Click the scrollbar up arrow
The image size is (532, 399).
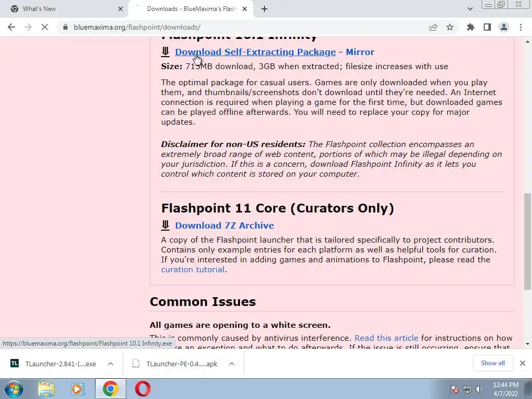(x=528, y=42)
